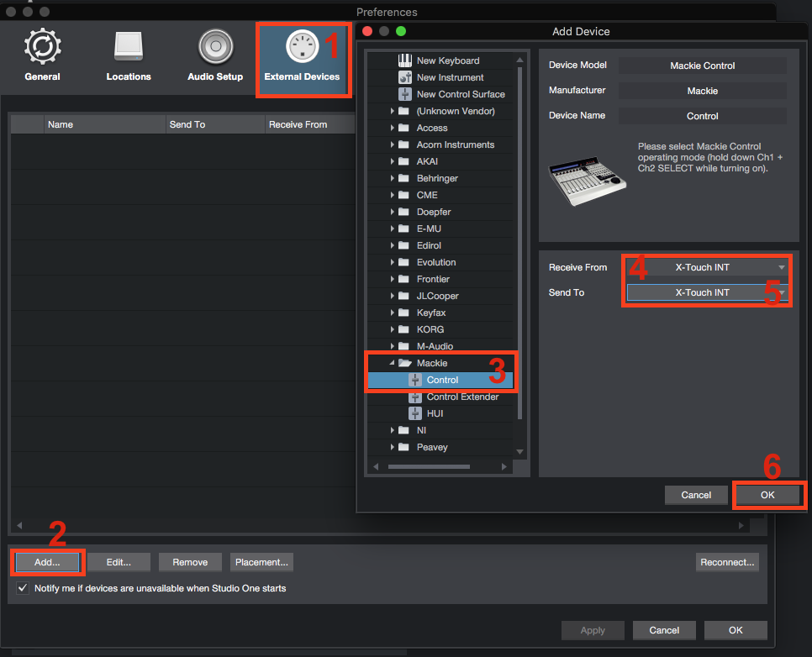The image size is (812, 657).
Task: Click the device list vertical scrollbar
Action: pos(520,252)
